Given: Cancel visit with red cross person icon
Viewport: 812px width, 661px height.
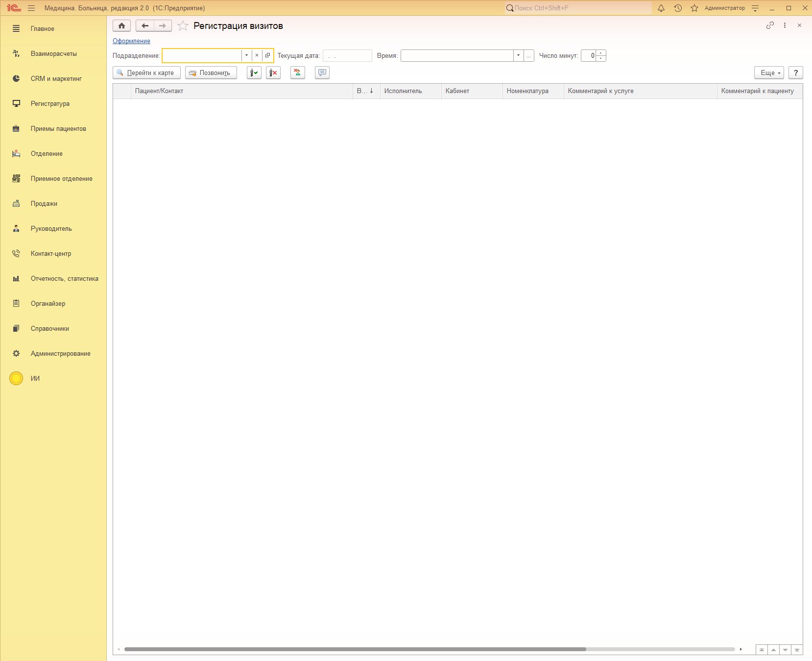Looking at the screenshot, I should (273, 73).
